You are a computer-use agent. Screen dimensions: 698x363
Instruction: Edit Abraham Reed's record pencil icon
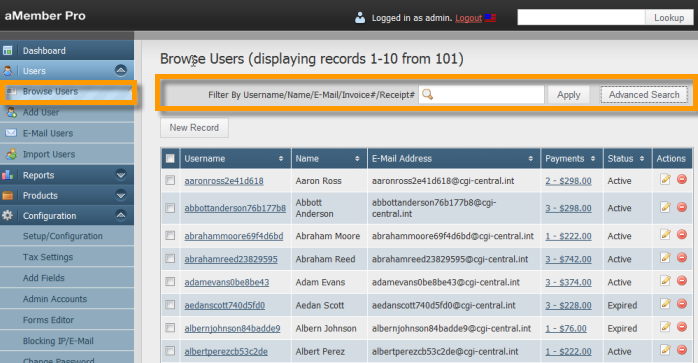[x=666, y=258]
